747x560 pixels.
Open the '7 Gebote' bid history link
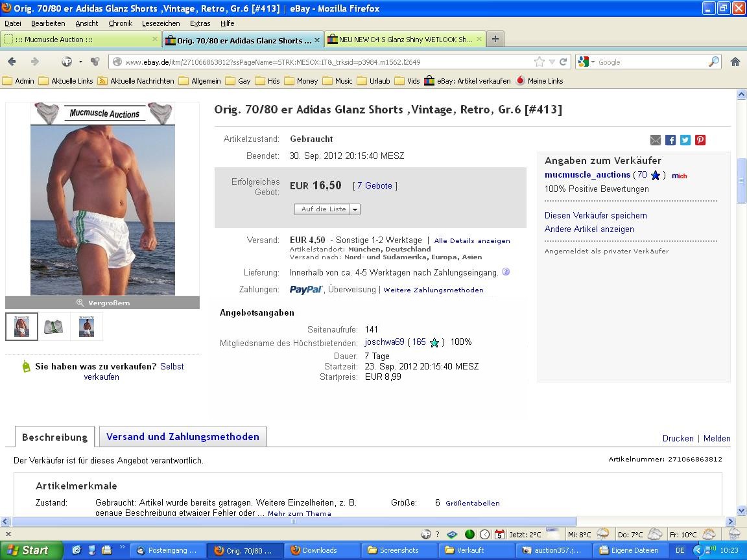375,186
